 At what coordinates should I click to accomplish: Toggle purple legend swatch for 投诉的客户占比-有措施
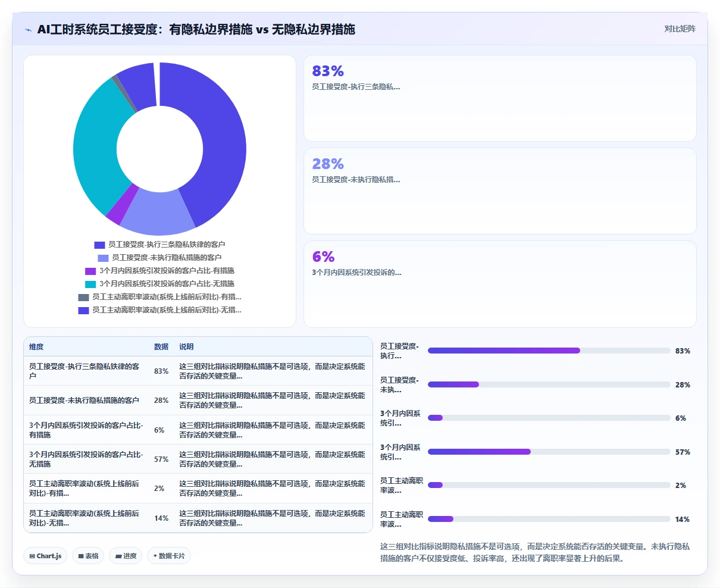pyautogui.click(x=90, y=271)
